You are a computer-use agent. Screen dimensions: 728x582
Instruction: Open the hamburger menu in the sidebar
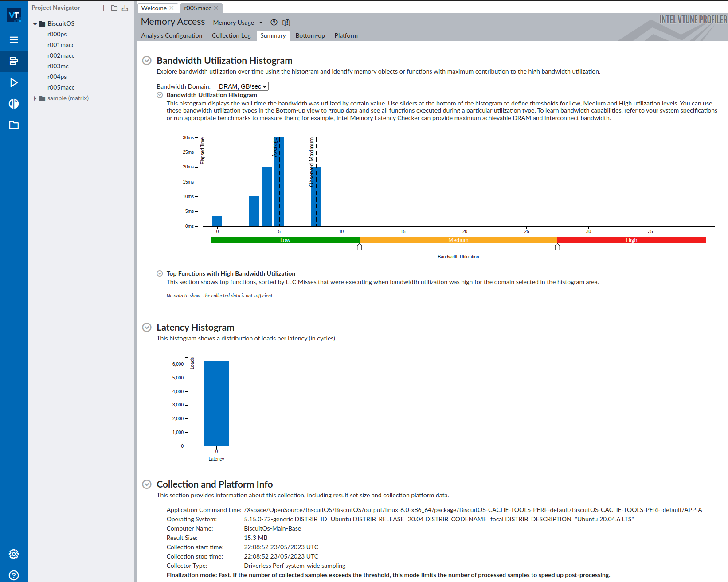(x=14, y=40)
